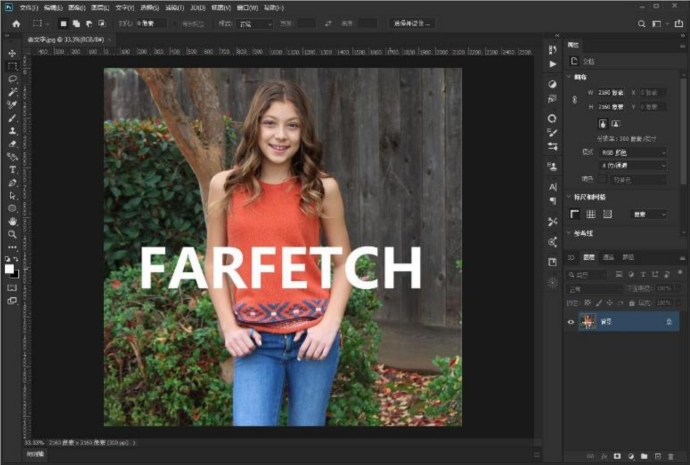The width and height of the screenshot is (690, 465).
Task: Select the Clone Stamp tool
Action: pyautogui.click(x=12, y=131)
